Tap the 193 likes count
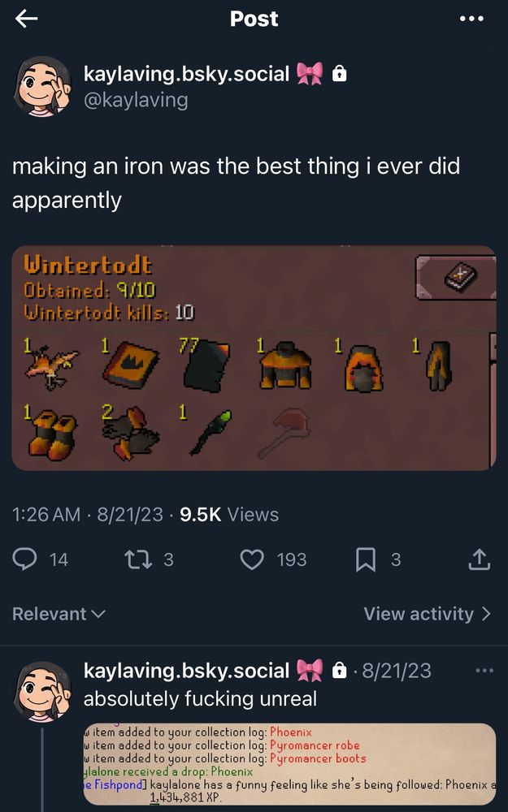 (x=291, y=559)
